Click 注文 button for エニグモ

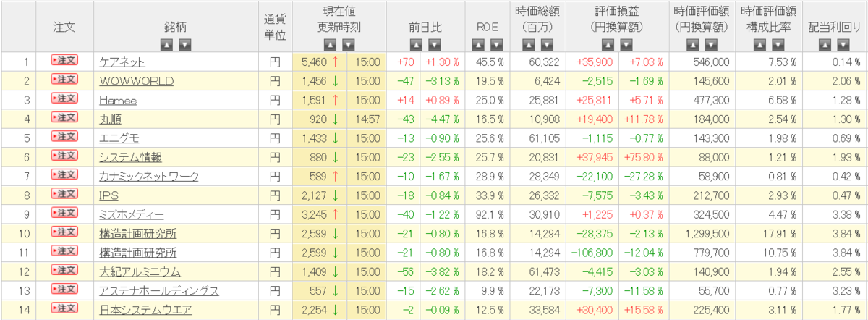pos(64,137)
